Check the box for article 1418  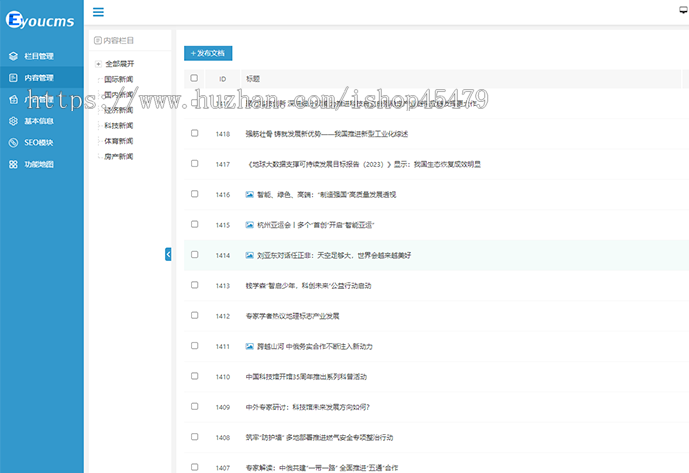click(x=195, y=133)
